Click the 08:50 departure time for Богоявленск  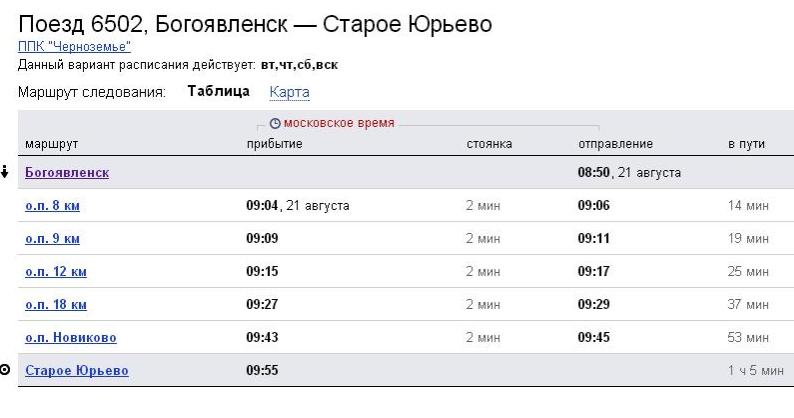(595, 172)
